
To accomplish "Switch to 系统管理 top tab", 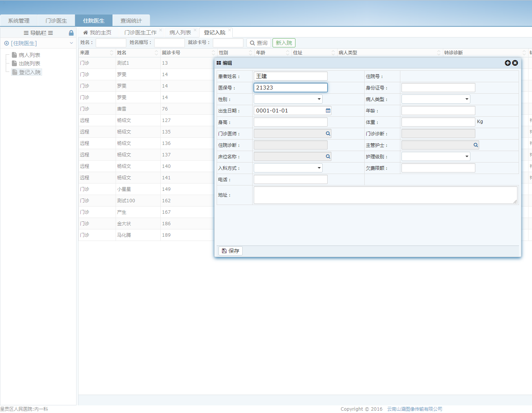I will tap(19, 21).
